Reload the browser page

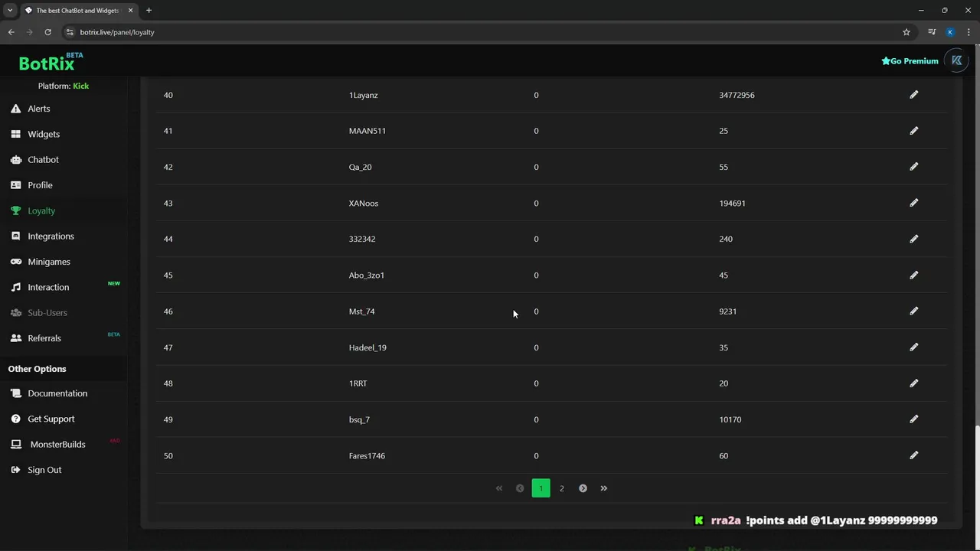47,32
